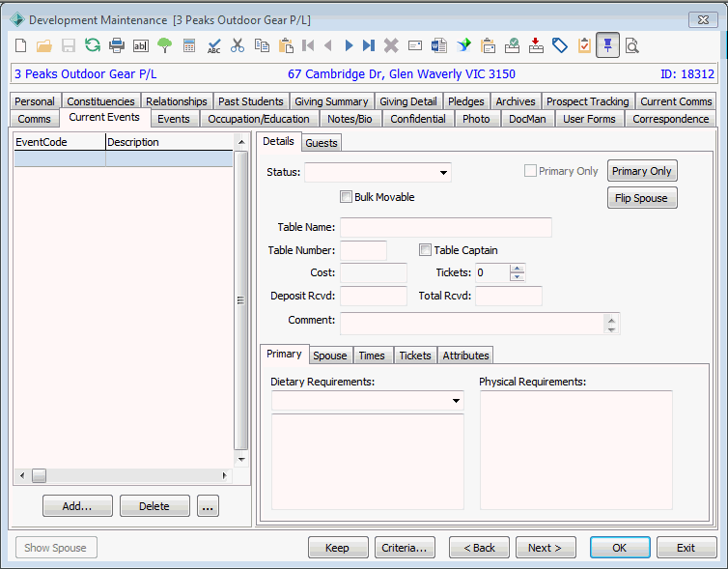
Task: Open the Attributes sub-tab
Action: click(x=465, y=356)
